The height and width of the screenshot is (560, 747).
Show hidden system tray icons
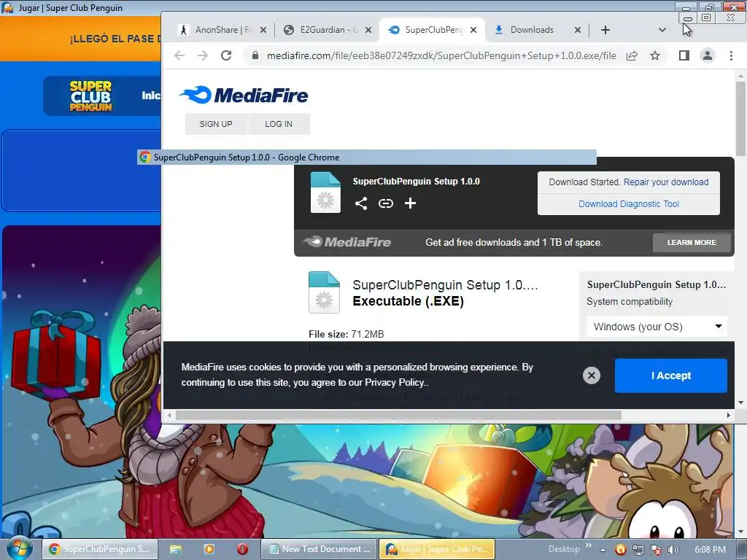coord(603,550)
